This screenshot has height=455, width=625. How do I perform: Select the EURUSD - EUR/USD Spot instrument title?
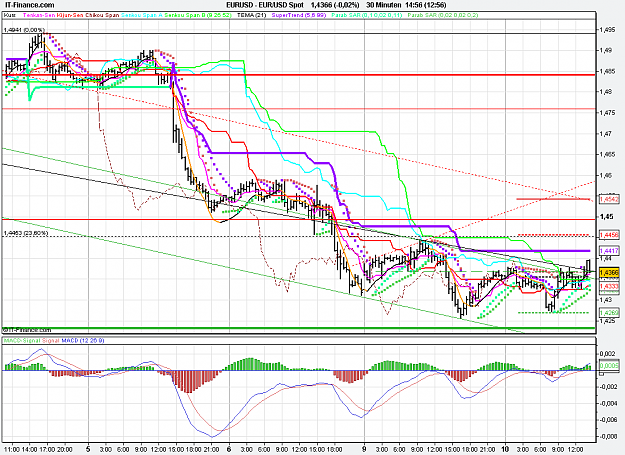[265, 5]
